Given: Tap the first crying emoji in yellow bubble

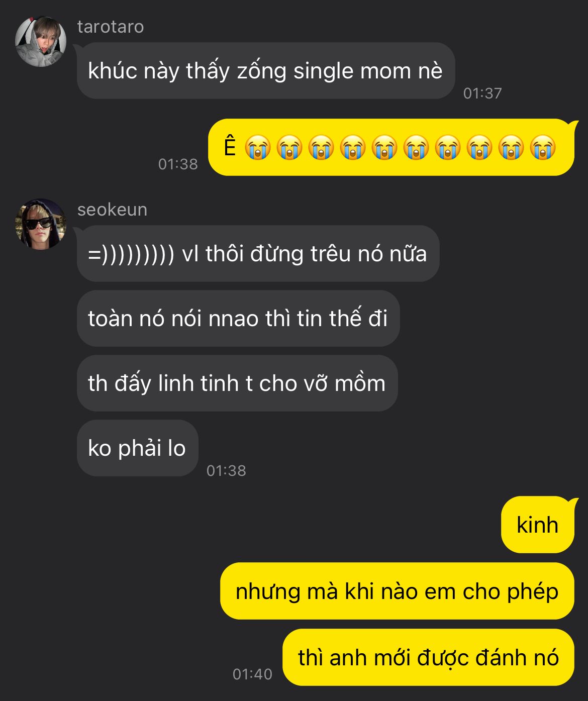Looking at the screenshot, I should point(258,148).
